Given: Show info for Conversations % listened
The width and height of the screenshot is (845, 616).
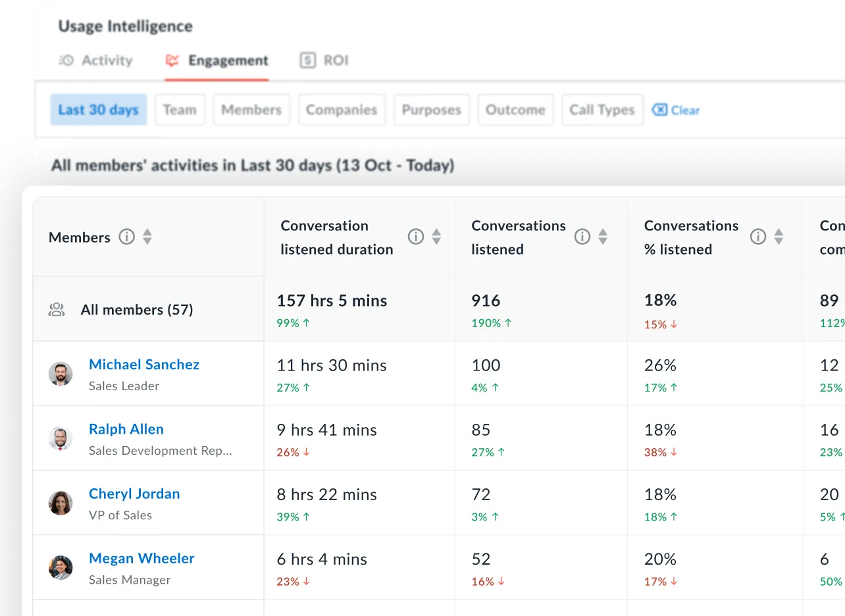Looking at the screenshot, I should pyautogui.click(x=758, y=236).
